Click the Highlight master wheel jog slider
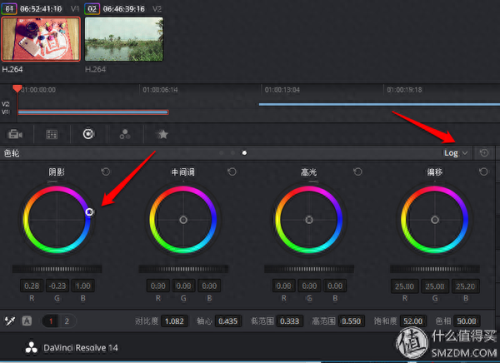500x363 pixels. (309, 269)
